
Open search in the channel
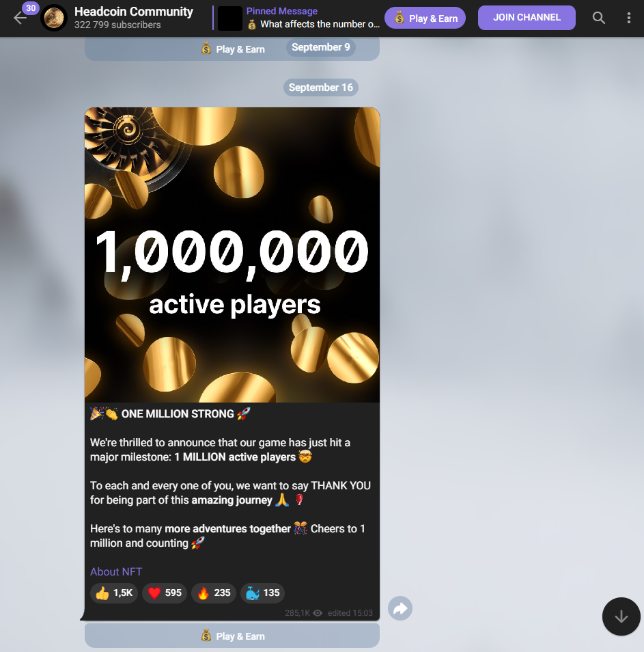[x=598, y=18]
